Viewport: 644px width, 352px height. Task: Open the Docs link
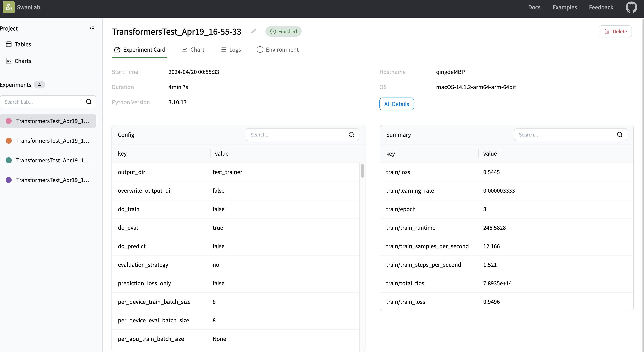[x=534, y=7]
